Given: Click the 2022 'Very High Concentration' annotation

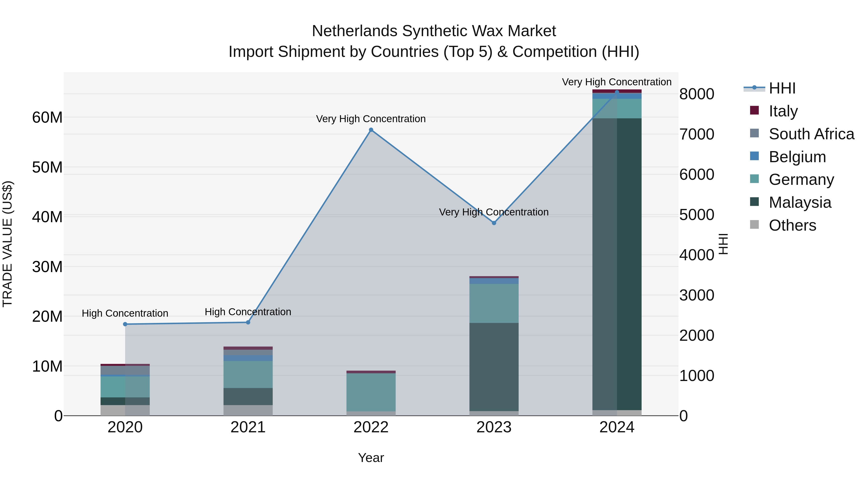Looking at the screenshot, I should [371, 119].
